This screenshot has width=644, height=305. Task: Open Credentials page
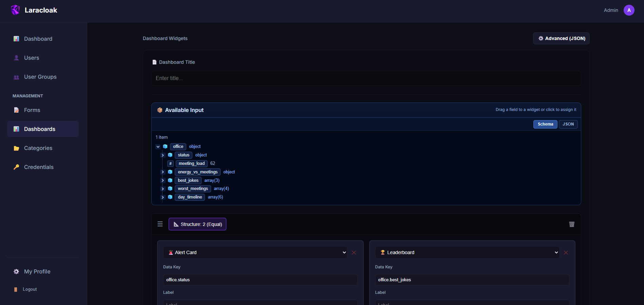click(x=43, y=167)
